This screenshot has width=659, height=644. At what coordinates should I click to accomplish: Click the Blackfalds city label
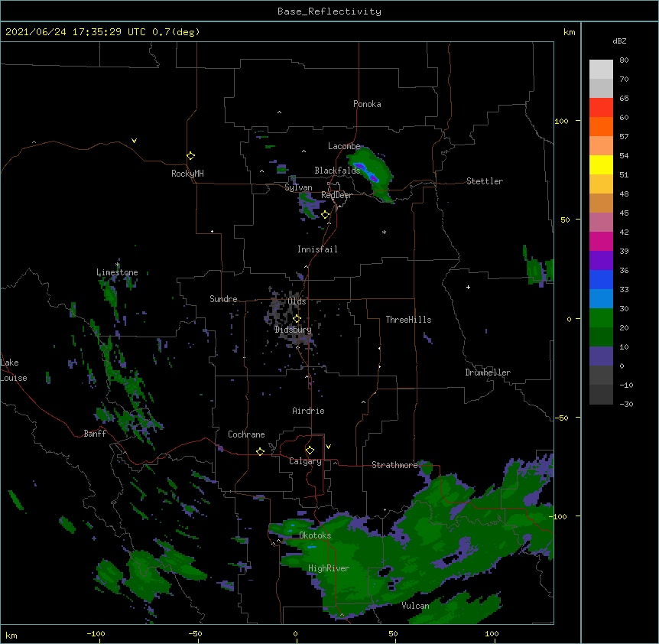[x=337, y=171]
